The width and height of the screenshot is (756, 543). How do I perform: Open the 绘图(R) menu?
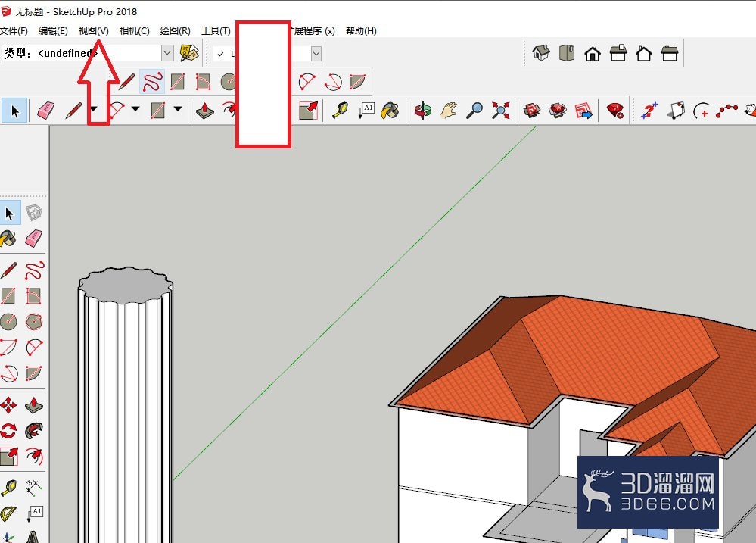[x=175, y=31]
